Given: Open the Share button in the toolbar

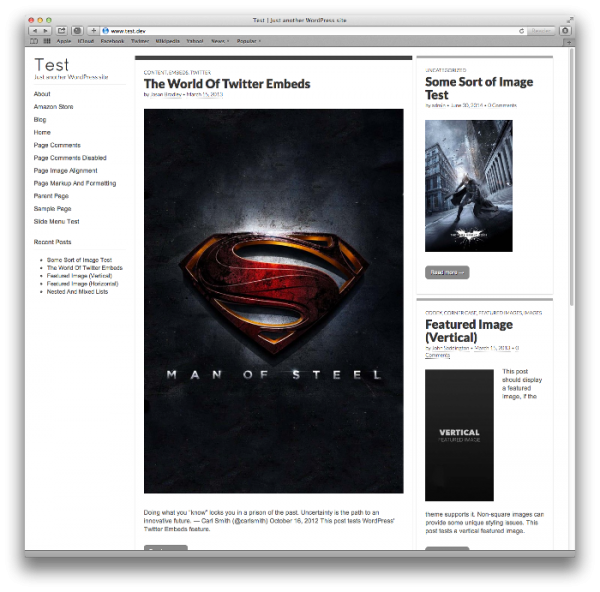Looking at the screenshot, I should [61, 31].
